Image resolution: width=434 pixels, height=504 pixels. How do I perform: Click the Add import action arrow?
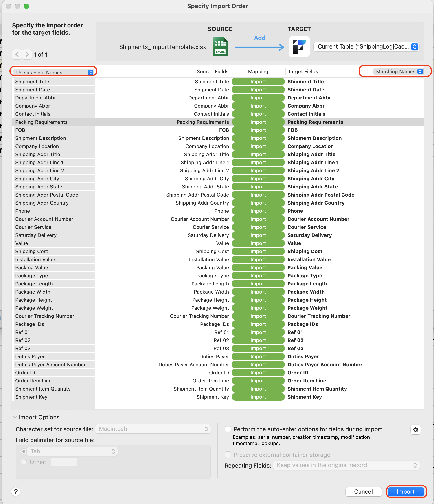pyautogui.click(x=260, y=47)
